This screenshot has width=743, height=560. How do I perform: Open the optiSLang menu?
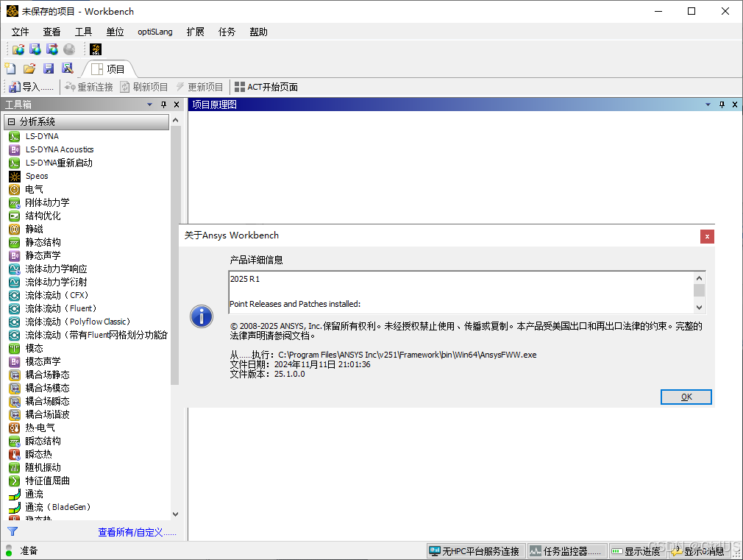155,32
